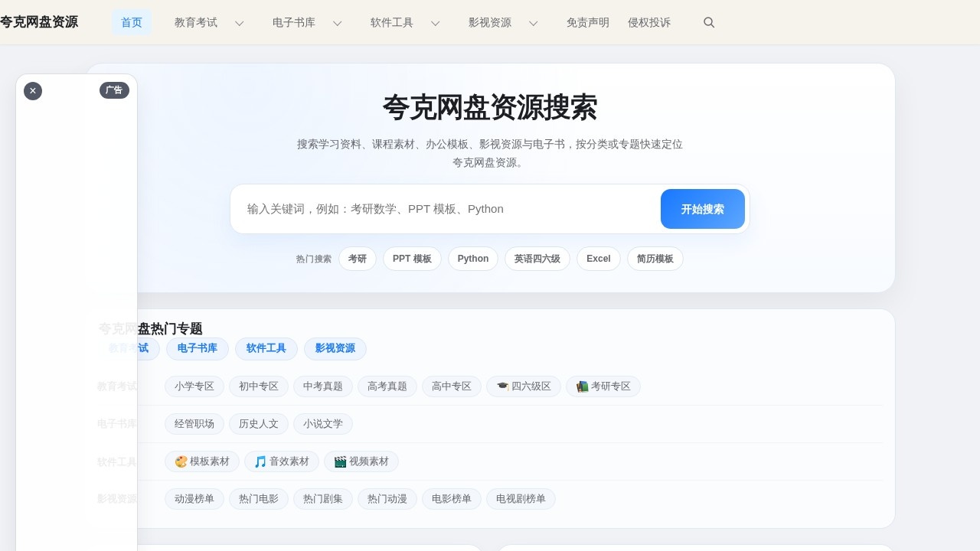Dismiss the ad popup with the X
Screen dimensions: 980x551
pos(33,91)
